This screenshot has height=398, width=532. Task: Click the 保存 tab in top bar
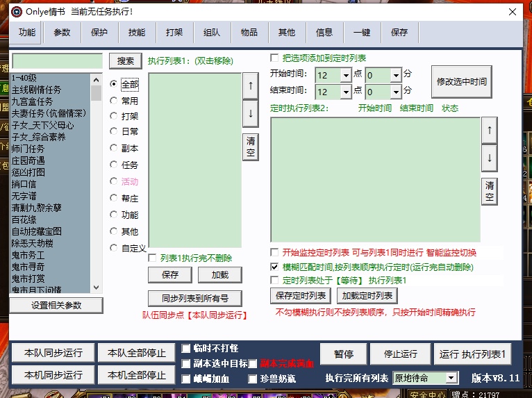pyautogui.click(x=399, y=33)
